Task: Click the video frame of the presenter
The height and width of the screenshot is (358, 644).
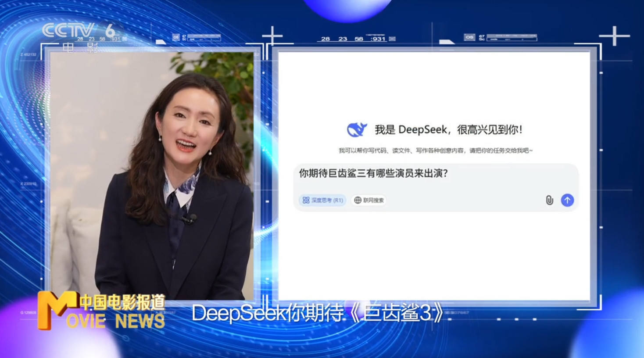Action: (152, 176)
